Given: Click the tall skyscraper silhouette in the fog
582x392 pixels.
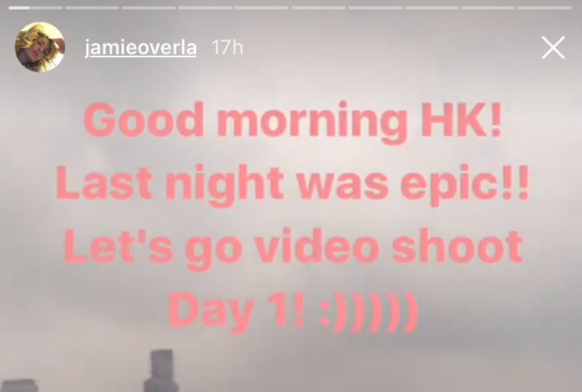Looking at the screenshot, I should [160, 371].
